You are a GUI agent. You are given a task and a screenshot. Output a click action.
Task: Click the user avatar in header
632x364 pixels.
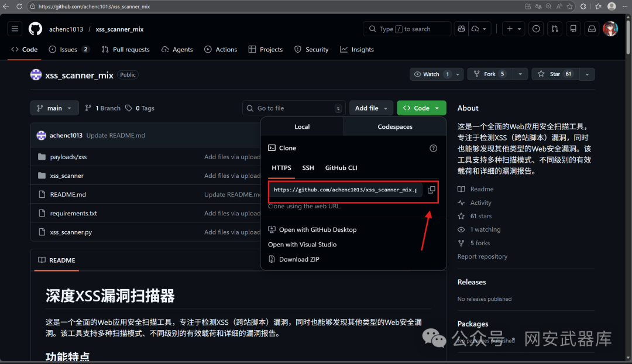[610, 29]
